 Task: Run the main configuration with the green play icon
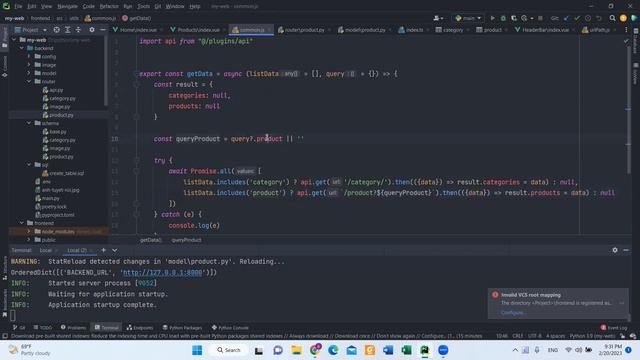pos(493,18)
